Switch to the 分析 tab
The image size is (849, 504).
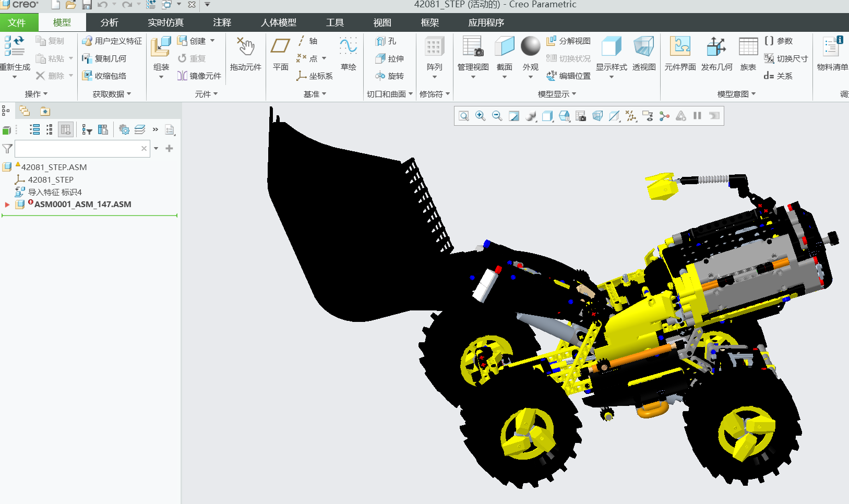(x=110, y=22)
